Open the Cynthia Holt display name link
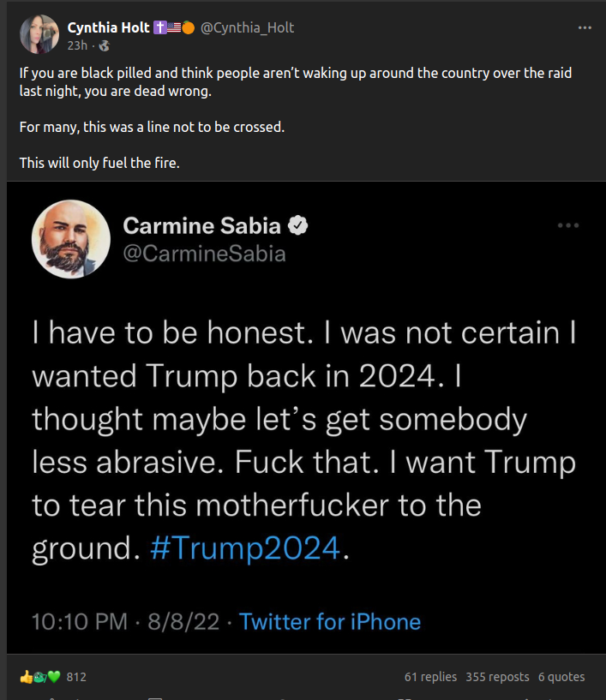Screen dimensions: 606x700 pyautogui.click(x=109, y=27)
